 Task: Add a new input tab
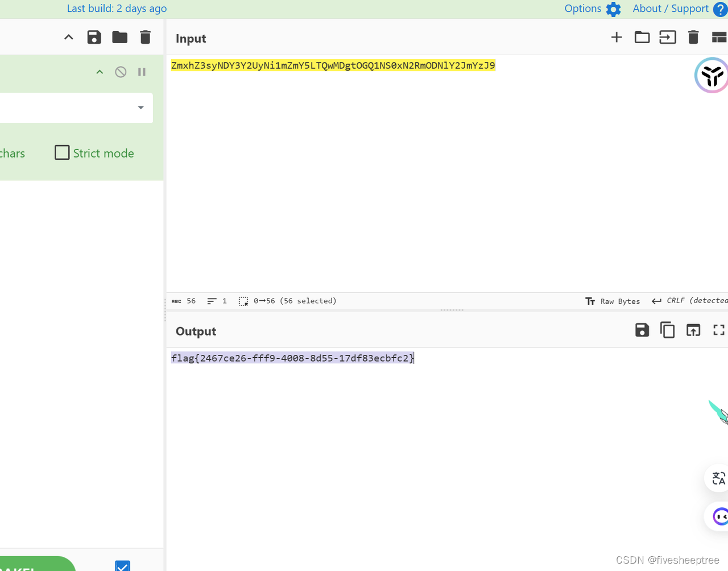point(617,38)
